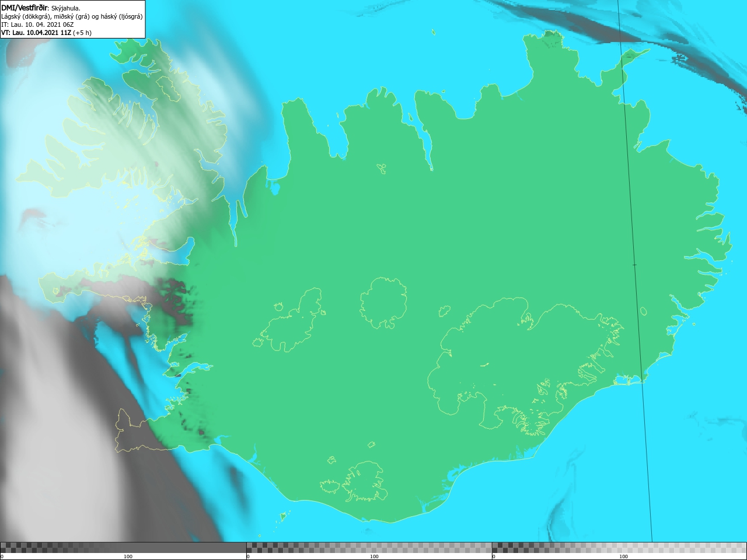Viewport: 747px width, 560px height.
Task: Click the 'Lágský (dökkgrá), miðský (grá)' legend line
Action: pos(72,16)
